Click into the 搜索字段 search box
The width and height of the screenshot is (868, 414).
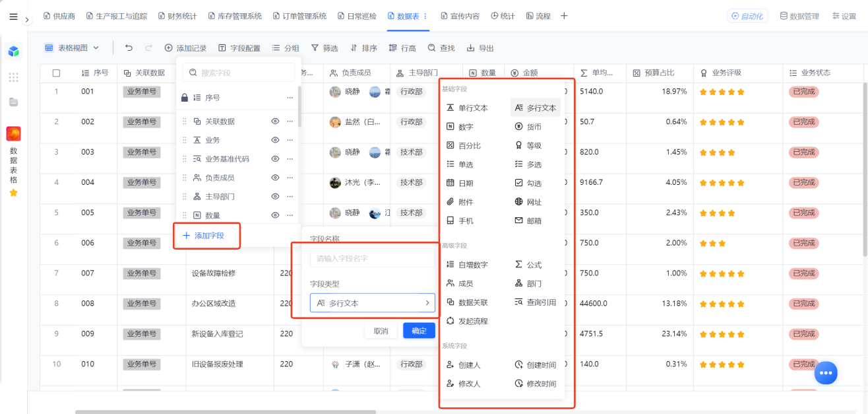point(239,73)
